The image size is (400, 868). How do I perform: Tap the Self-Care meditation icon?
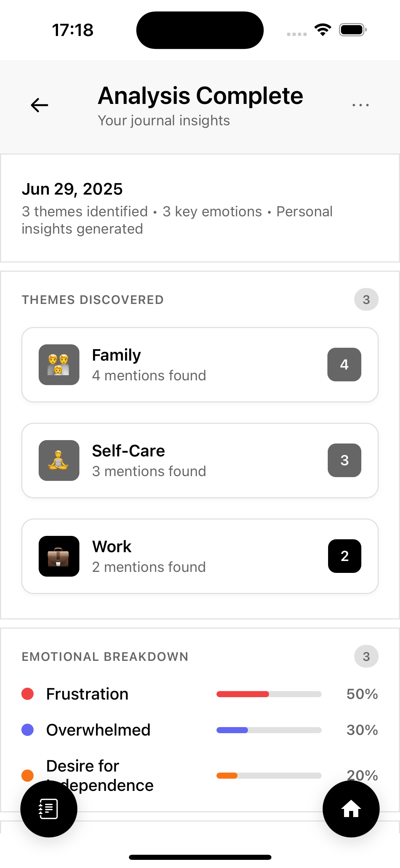click(x=59, y=460)
